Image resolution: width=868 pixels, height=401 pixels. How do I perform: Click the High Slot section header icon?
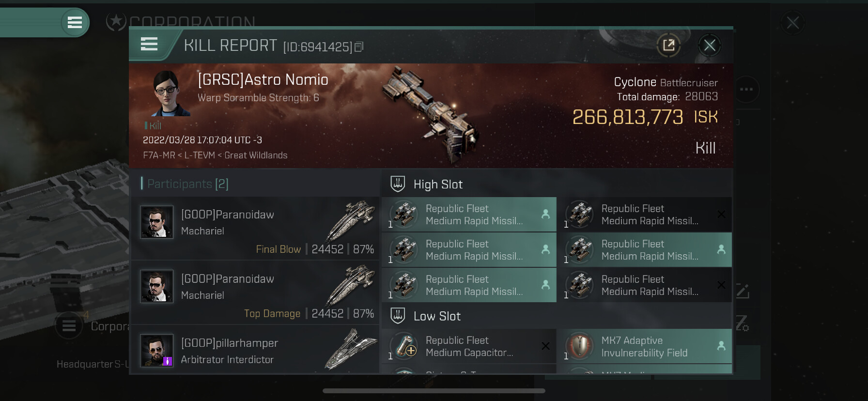point(398,184)
